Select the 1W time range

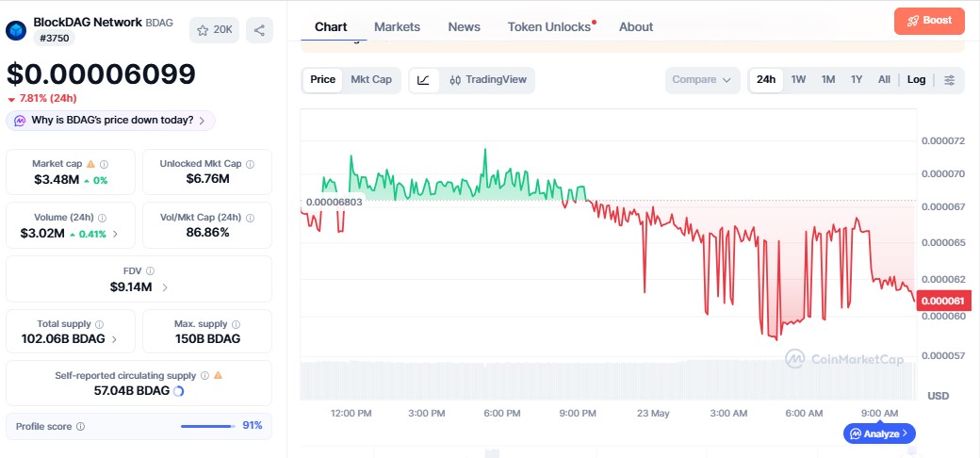coord(798,80)
